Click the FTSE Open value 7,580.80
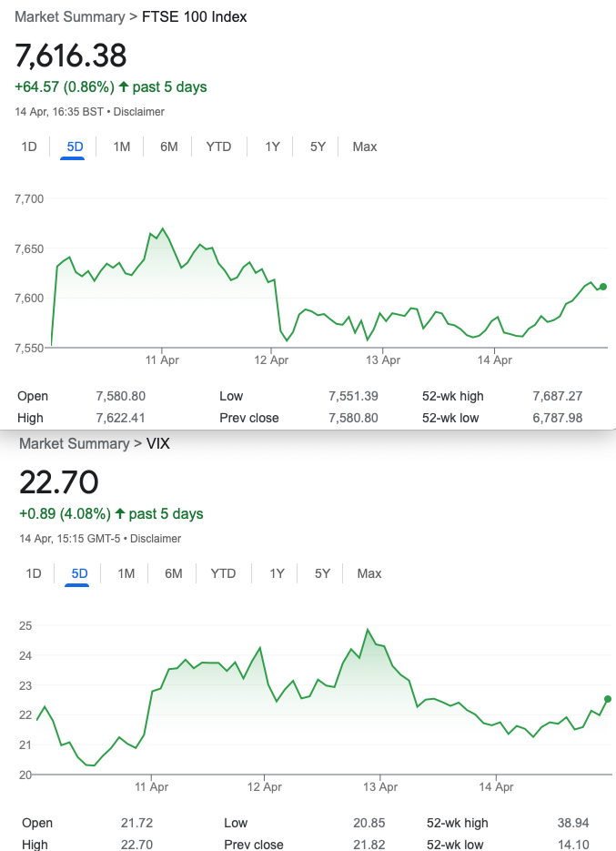 [x=120, y=396]
